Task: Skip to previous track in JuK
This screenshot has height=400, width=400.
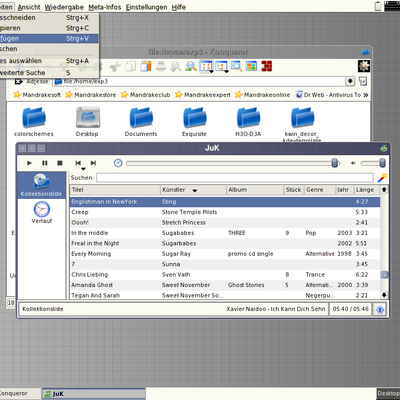Action: coord(78,163)
